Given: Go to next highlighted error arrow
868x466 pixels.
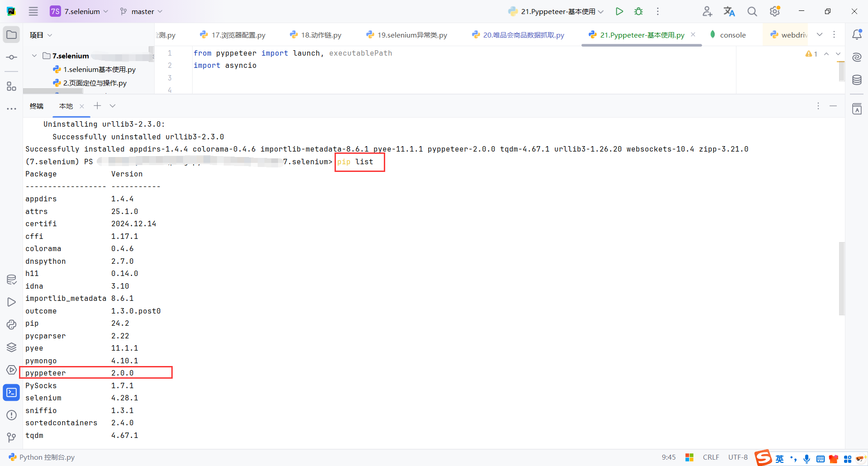Looking at the screenshot, I should click(x=838, y=54).
